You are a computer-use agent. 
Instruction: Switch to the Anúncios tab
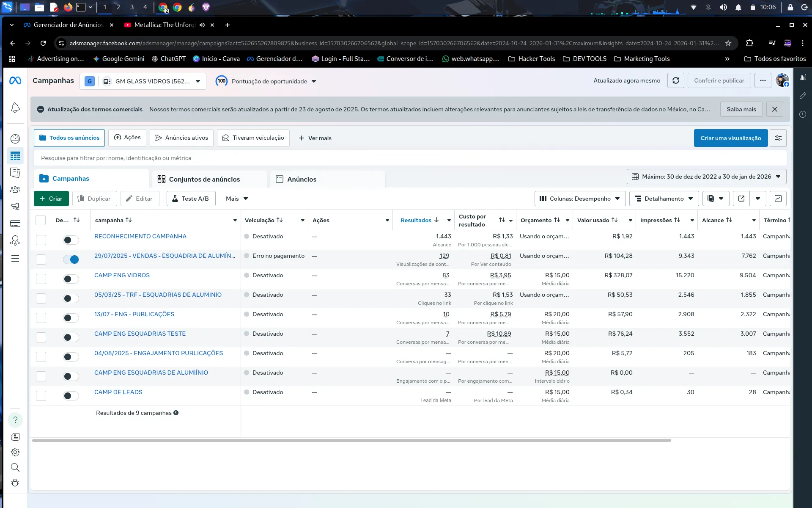[x=302, y=179]
